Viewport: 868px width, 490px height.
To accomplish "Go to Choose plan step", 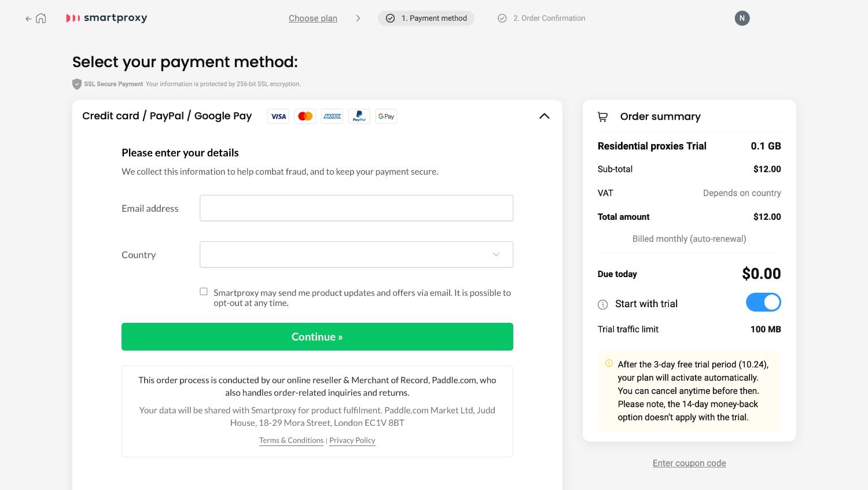I will point(313,19).
